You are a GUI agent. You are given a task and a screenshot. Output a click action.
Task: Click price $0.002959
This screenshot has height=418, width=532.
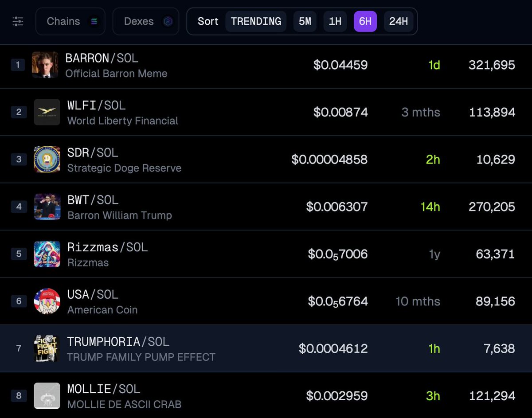point(337,396)
